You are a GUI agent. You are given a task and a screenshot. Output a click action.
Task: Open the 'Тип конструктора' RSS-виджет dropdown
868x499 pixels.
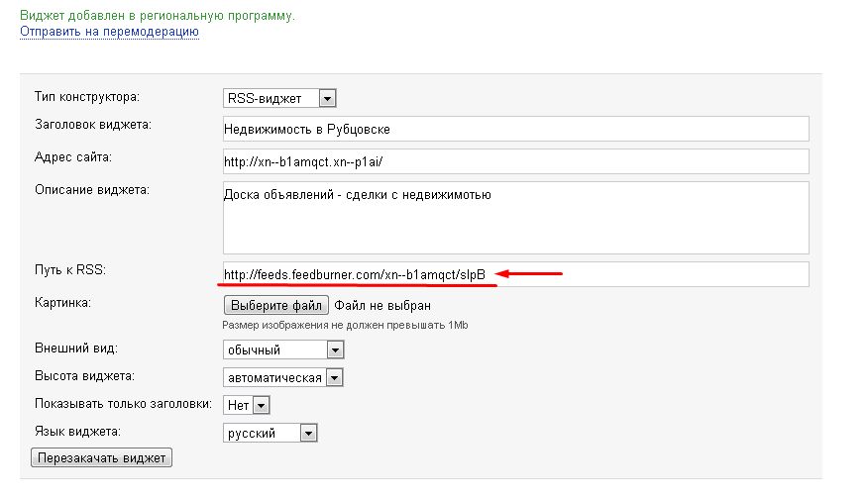click(x=279, y=98)
